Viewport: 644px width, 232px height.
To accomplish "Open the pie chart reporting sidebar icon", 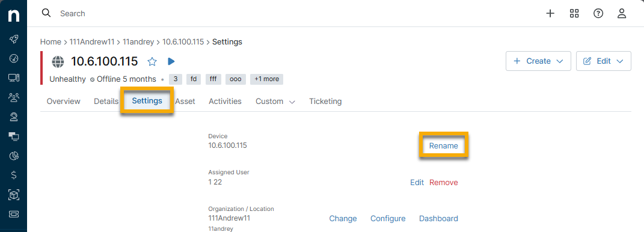I will click(x=14, y=156).
